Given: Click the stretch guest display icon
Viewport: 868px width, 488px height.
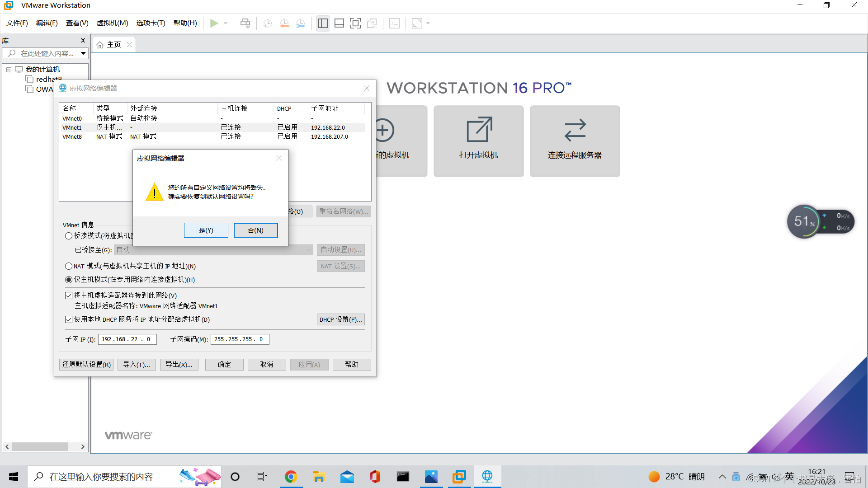Looking at the screenshot, I should click(x=417, y=23).
